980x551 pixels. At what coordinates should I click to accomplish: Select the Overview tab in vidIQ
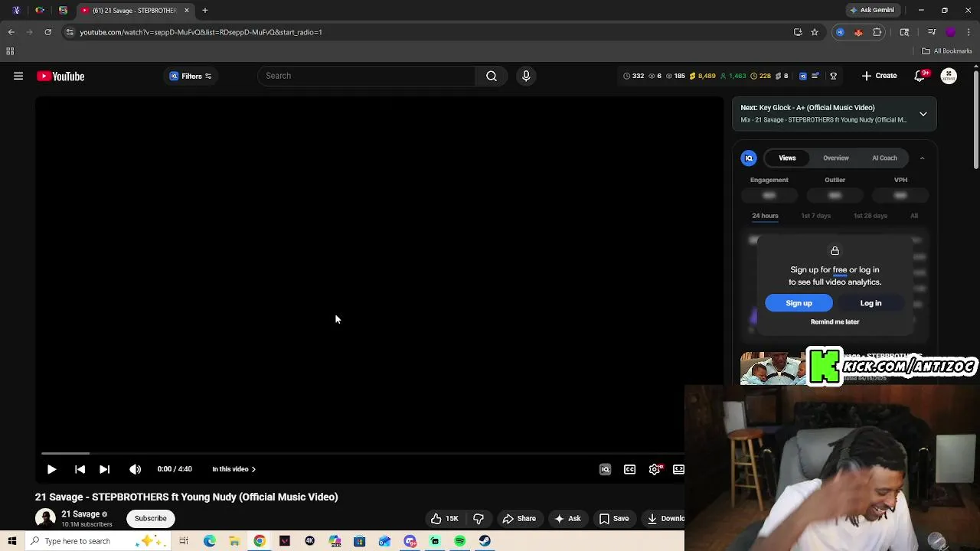tap(836, 158)
